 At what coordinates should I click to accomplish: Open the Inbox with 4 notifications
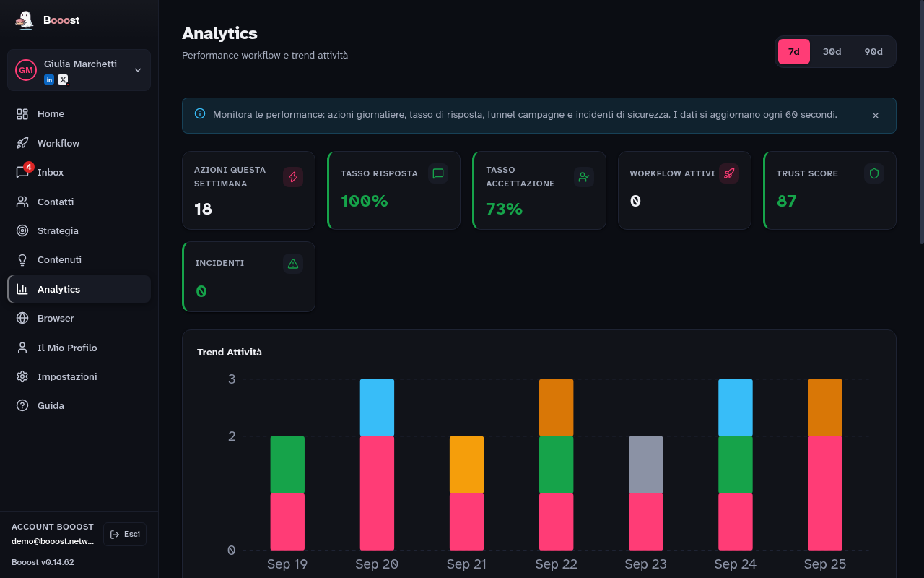79,172
